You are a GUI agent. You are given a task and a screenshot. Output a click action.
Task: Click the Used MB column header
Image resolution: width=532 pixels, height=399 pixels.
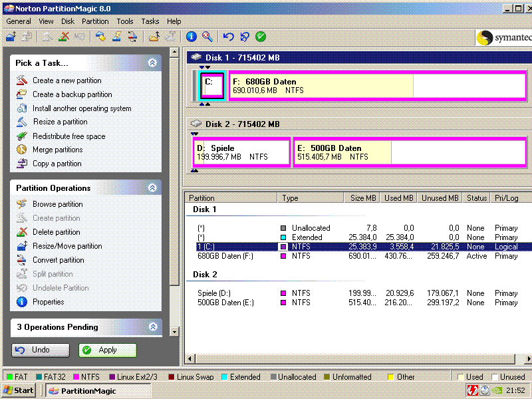398,198
